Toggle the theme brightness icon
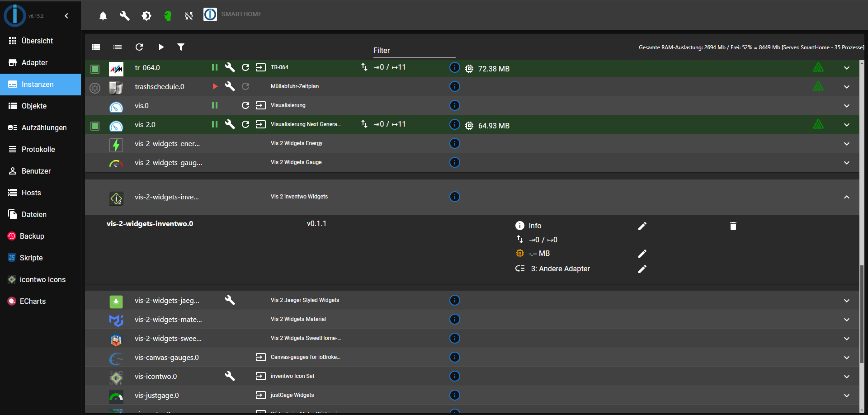Screen dimensions: 868x415 (x=146, y=16)
